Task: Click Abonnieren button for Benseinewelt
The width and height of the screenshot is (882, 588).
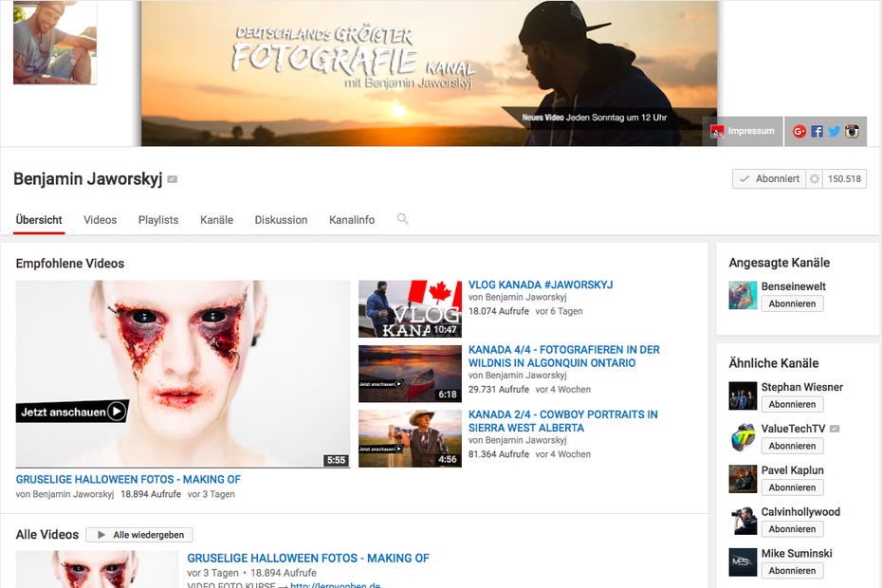Action: (792, 303)
